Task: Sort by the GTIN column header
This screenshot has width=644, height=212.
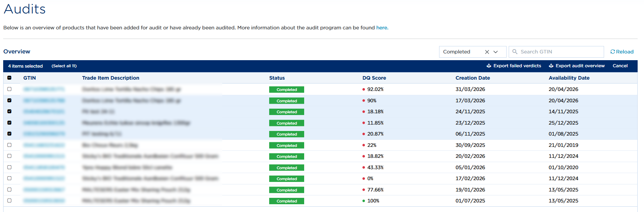Action: pos(30,78)
